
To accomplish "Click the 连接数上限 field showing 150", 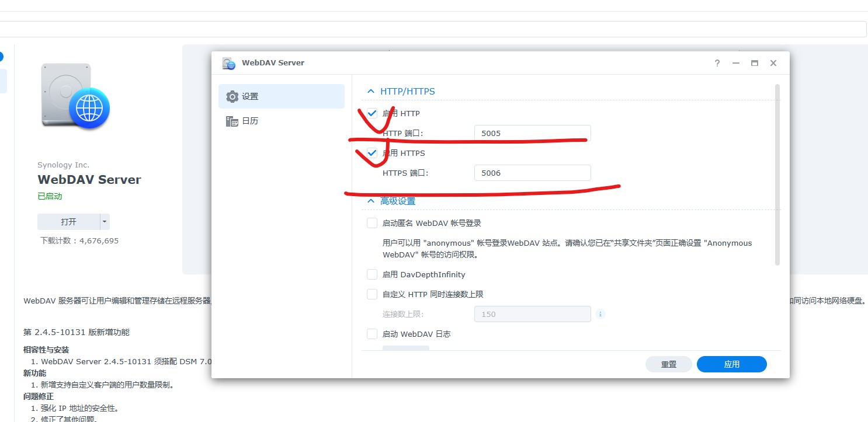I will tap(533, 314).
